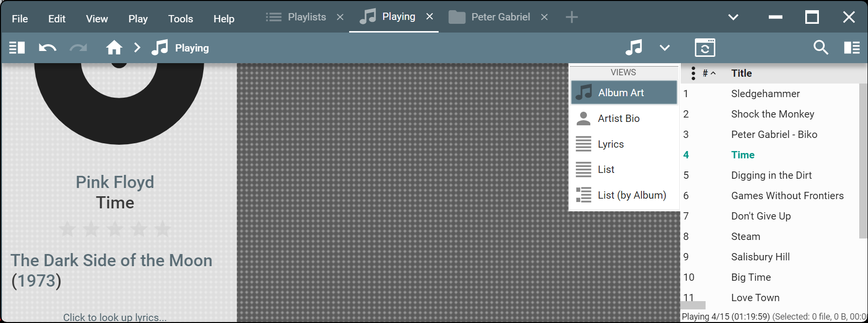868x323 pixels.
Task: Open the column options three-dot menu
Action: click(x=693, y=73)
